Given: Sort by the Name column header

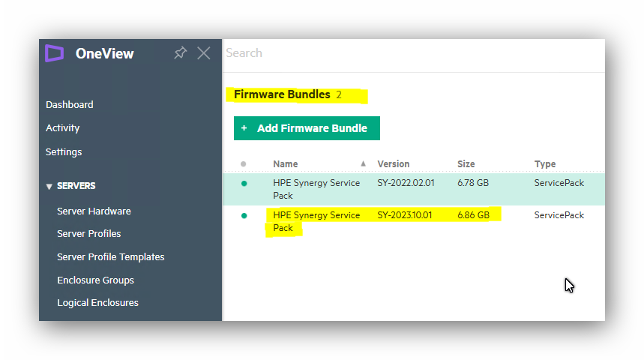Looking at the screenshot, I should click(x=286, y=164).
